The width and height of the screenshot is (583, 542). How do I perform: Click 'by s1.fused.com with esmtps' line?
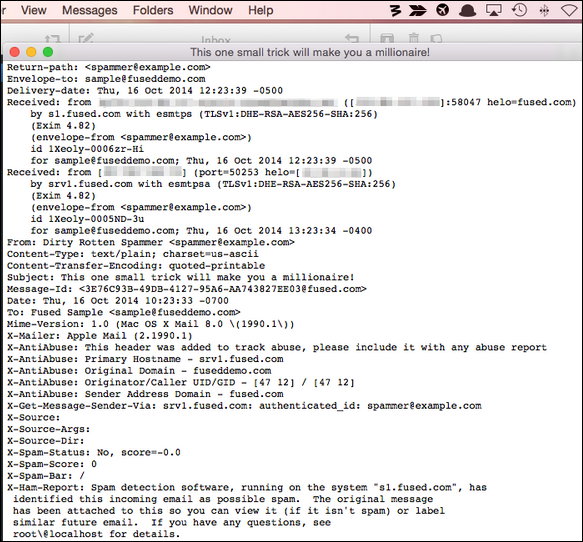coord(204,114)
